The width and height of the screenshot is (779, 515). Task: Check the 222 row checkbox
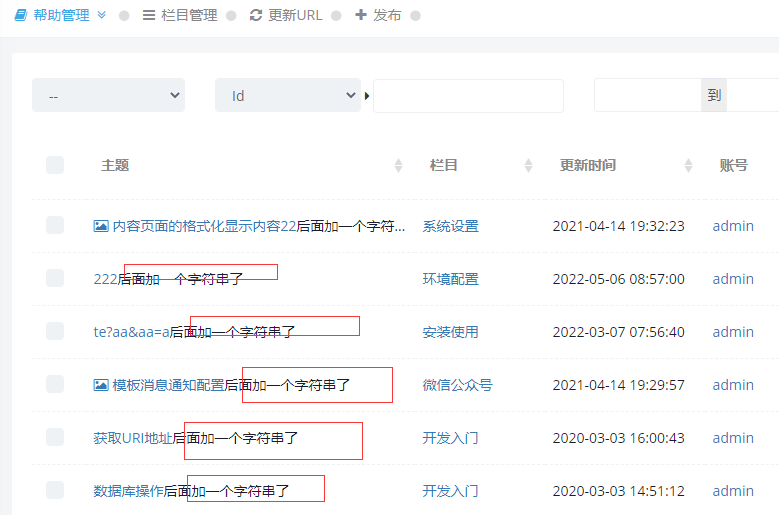click(x=55, y=278)
